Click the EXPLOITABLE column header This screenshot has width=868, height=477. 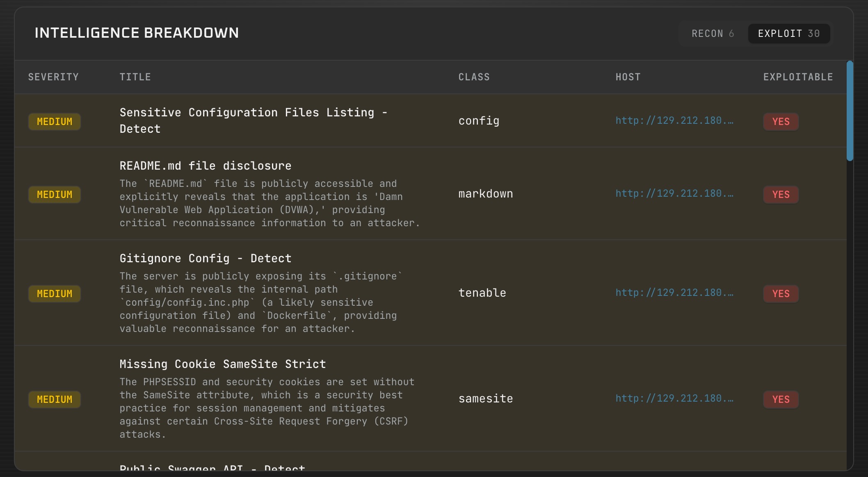click(797, 77)
